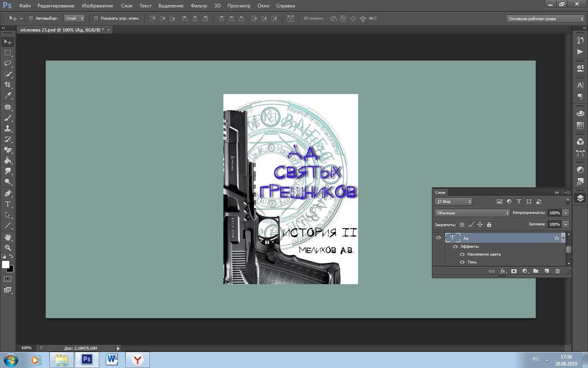
Task: Select the Pen tool
Action: coord(8,193)
